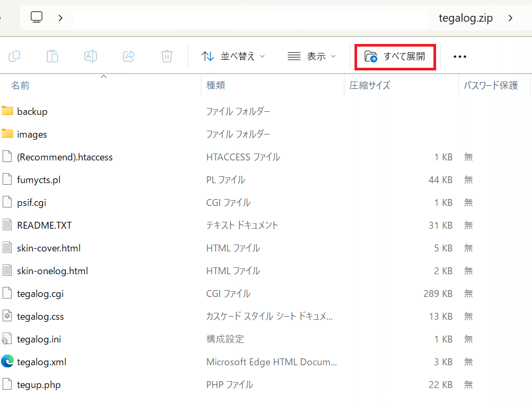Select the psif.cgi file name
This screenshot has width=532, height=406.
click(x=32, y=203)
